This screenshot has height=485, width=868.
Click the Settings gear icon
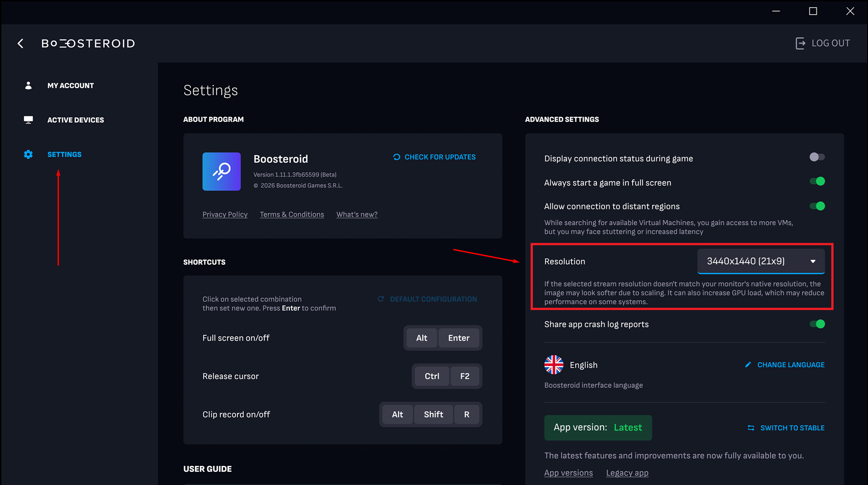(x=28, y=154)
